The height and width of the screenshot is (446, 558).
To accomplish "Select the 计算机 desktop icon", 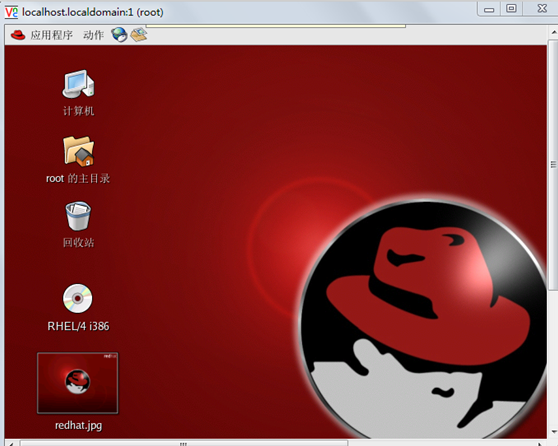I will 78,84.
